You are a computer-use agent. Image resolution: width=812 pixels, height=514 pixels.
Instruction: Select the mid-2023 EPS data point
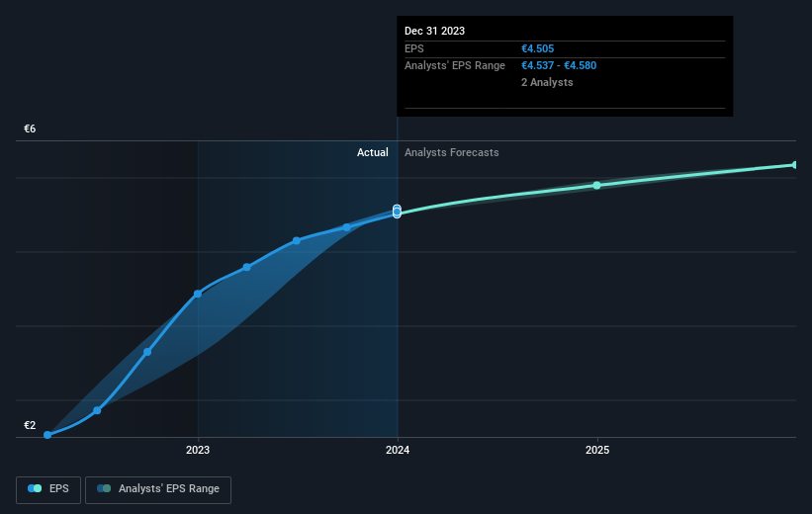[296, 241]
